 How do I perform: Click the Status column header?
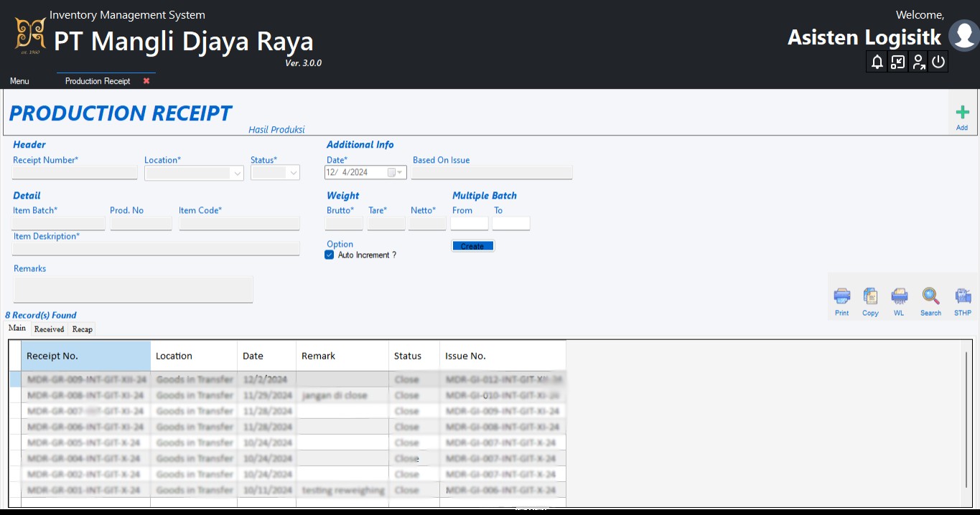tap(414, 356)
